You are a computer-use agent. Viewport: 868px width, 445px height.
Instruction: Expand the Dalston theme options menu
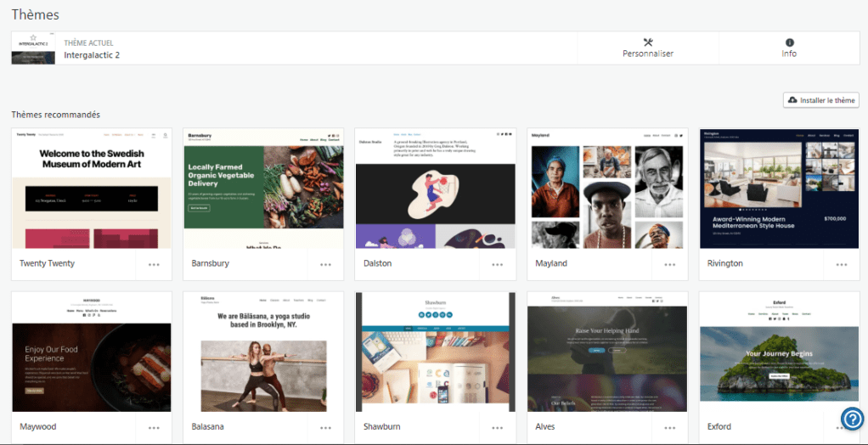pos(497,264)
